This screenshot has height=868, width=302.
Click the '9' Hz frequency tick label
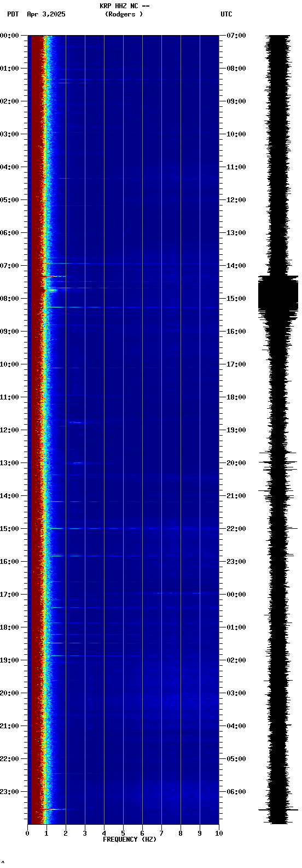(200, 833)
